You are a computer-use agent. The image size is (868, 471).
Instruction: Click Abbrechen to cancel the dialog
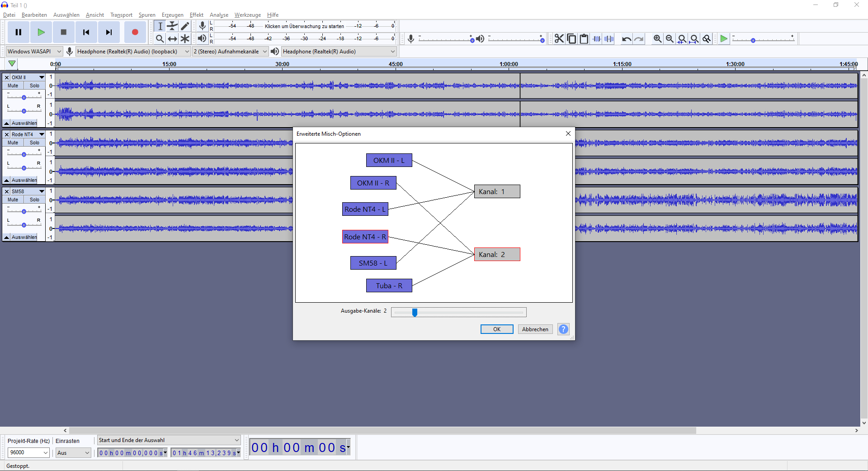pos(535,329)
